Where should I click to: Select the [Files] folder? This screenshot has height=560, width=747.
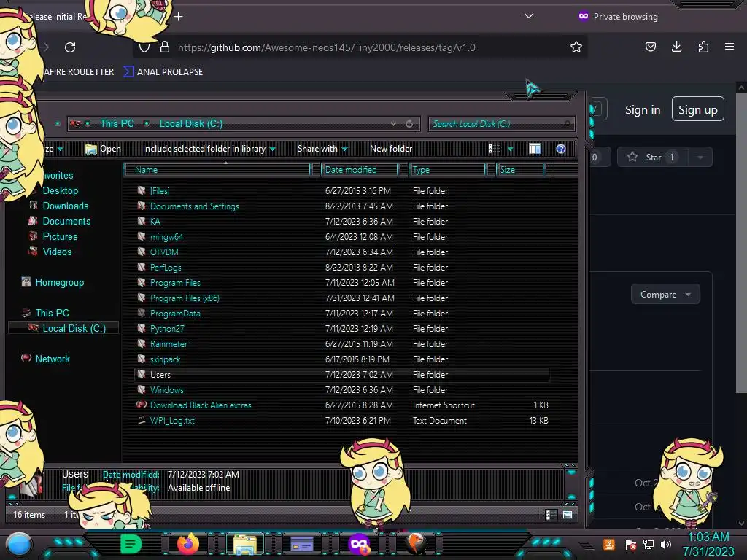(x=160, y=191)
